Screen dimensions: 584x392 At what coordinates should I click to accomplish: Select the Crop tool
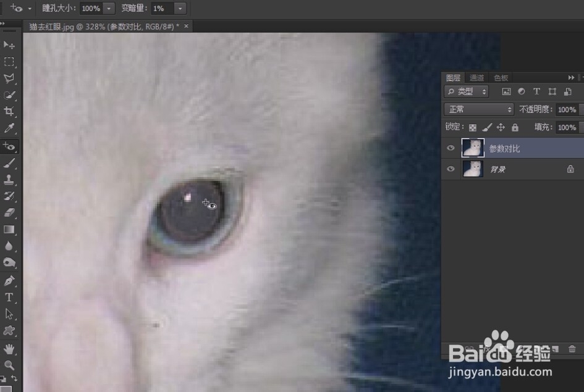(x=9, y=111)
